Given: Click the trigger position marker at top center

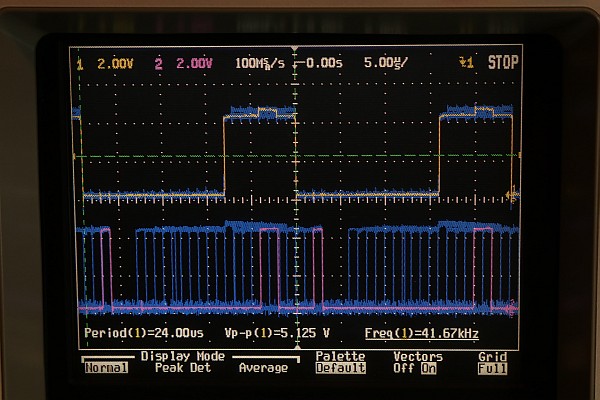Looking at the screenshot, I should [x=297, y=75].
